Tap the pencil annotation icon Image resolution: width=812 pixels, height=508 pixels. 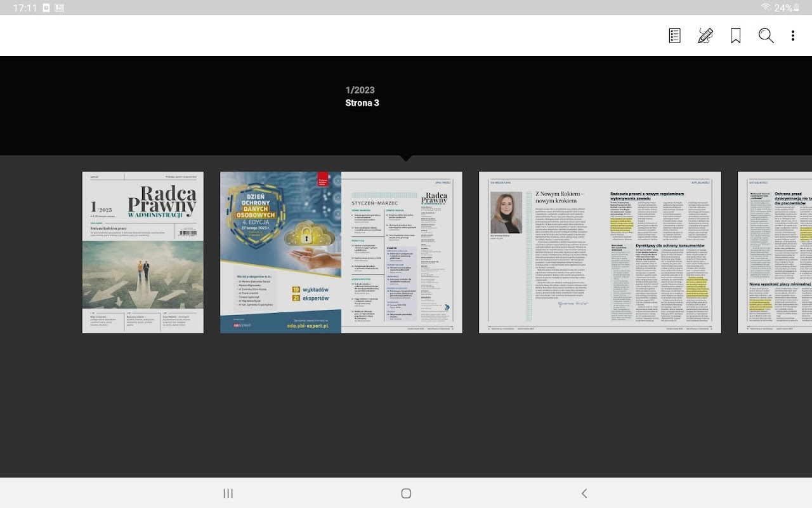705,36
